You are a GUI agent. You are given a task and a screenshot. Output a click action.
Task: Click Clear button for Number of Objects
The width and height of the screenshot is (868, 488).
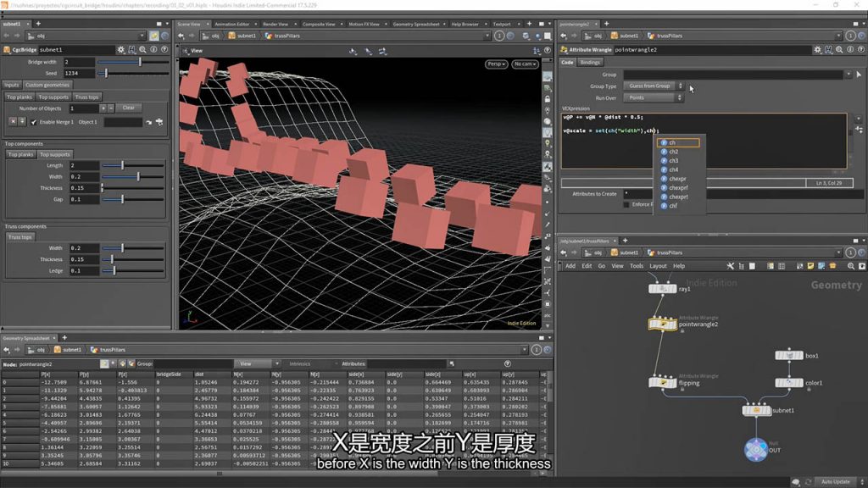click(x=129, y=108)
